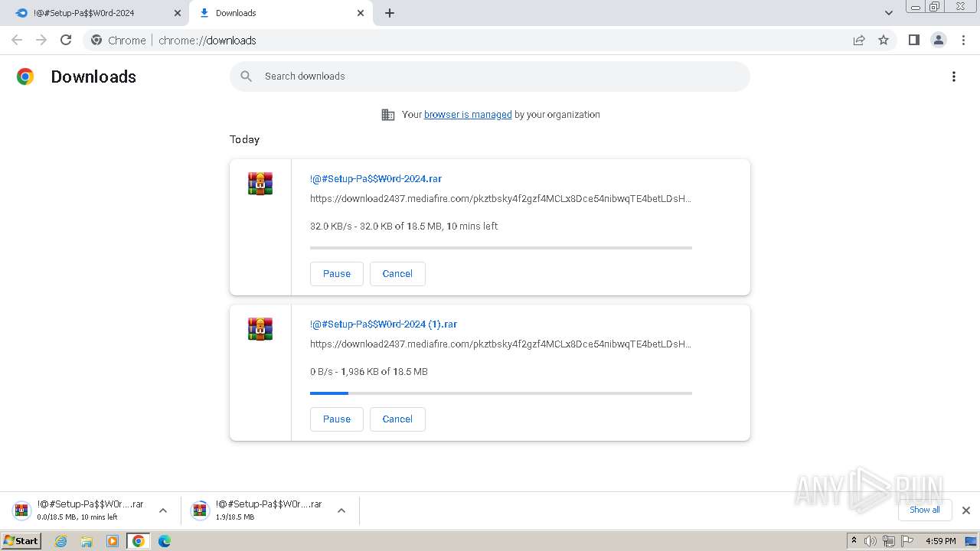Share this page via the share icon
Screen dimensions: 980x551
[859, 40]
